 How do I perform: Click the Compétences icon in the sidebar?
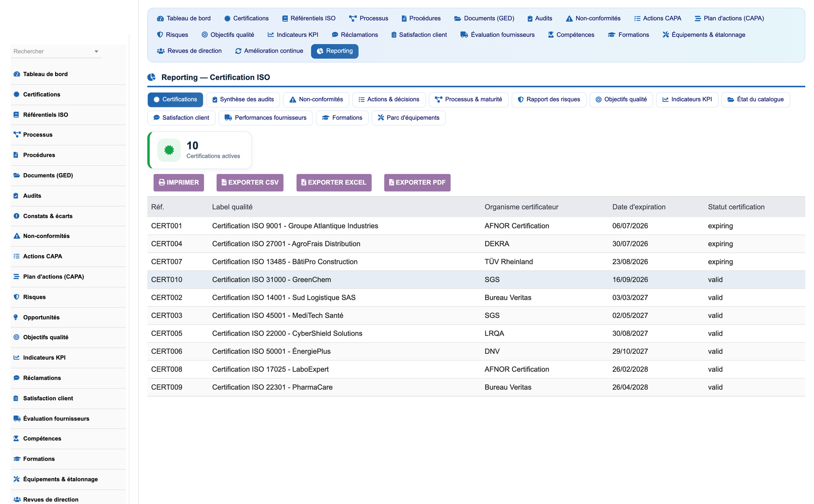[16, 439]
